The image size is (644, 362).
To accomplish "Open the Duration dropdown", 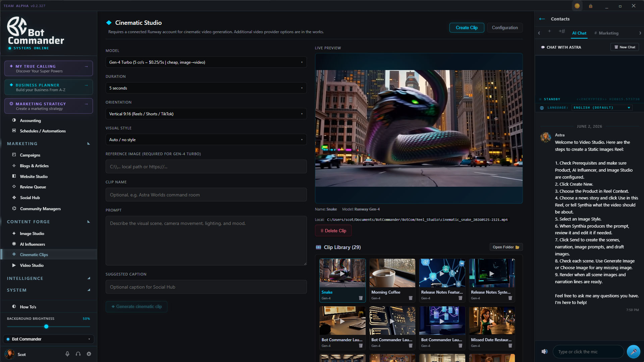I will click(206, 88).
